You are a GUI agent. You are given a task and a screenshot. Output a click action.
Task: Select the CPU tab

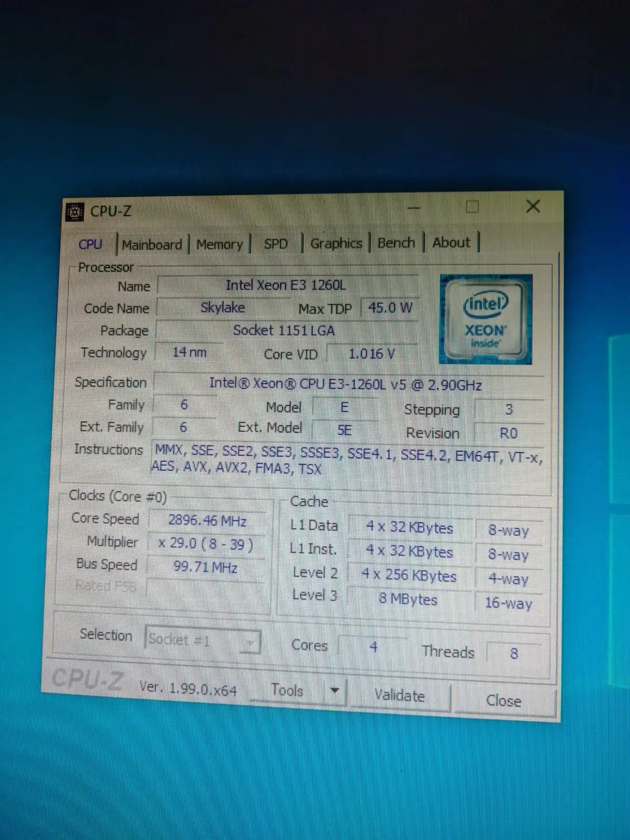click(x=90, y=244)
